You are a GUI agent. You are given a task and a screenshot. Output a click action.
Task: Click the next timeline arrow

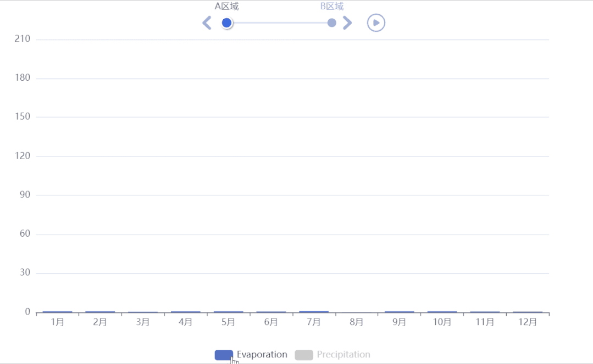tap(347, 23)
